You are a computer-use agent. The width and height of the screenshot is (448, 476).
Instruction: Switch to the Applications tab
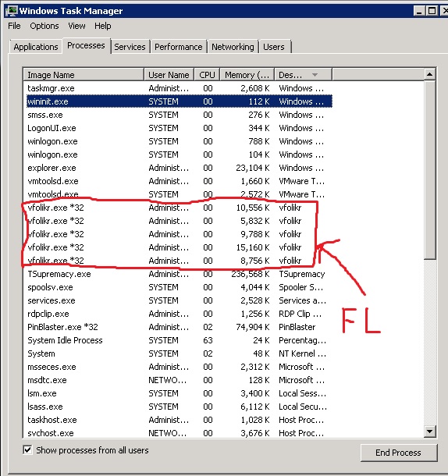pyautogui.click(x=36, y=47)
